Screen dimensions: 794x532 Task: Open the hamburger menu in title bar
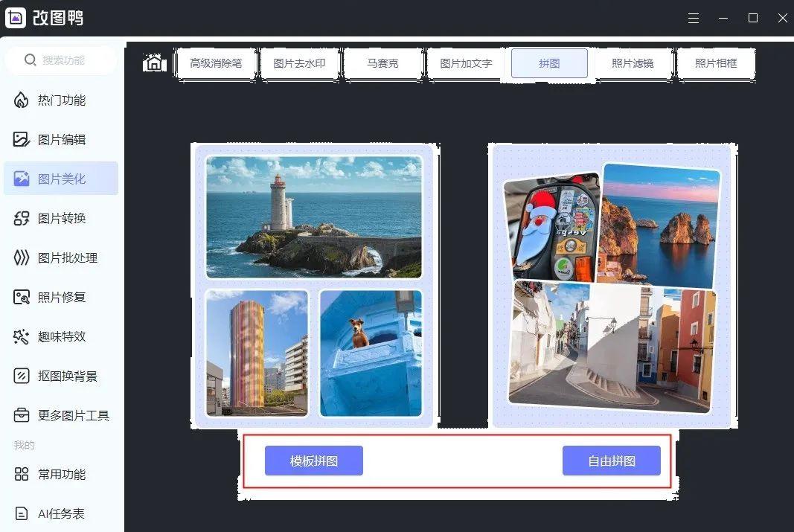click(694, 19)
